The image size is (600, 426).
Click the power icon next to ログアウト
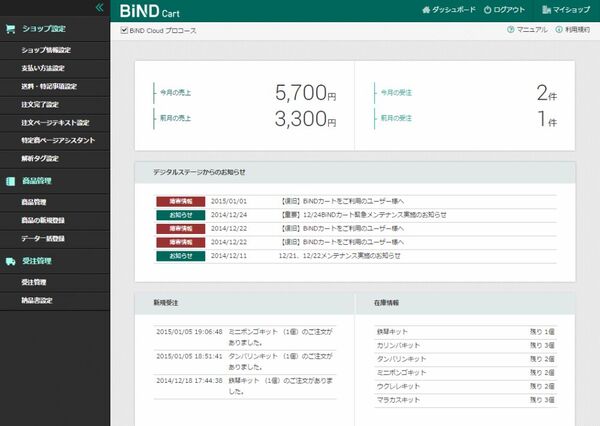pos(487,10)
